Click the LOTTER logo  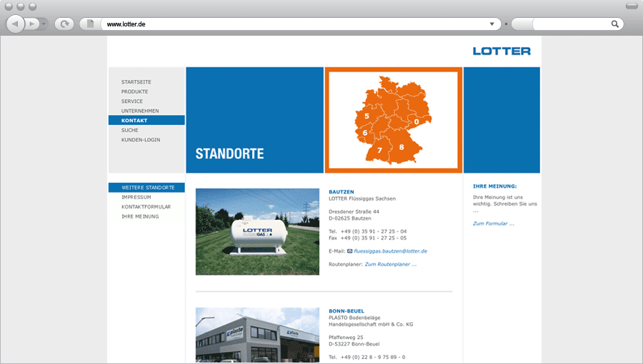[x=502, y=51]
